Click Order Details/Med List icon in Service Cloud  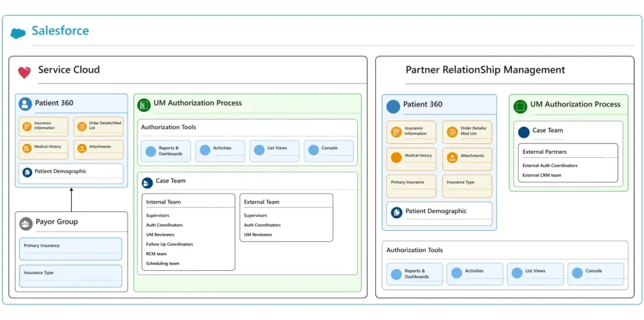82,126
